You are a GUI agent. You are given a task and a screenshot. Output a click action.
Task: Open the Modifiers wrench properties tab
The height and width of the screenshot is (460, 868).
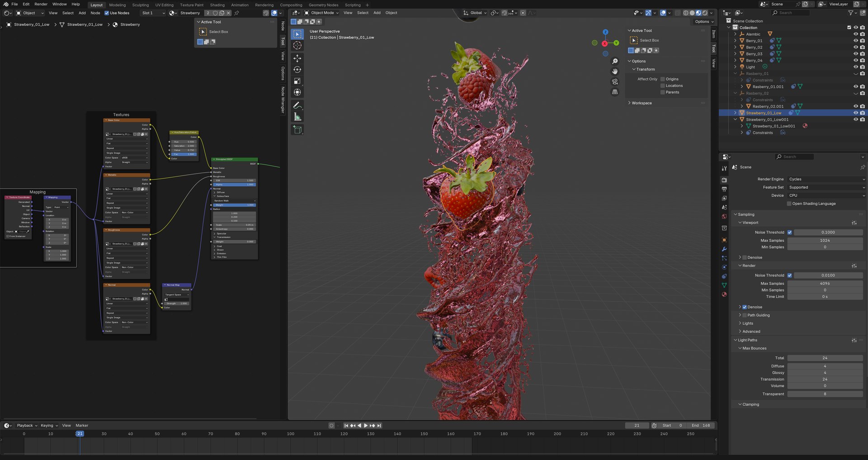[x=724, y=249]
